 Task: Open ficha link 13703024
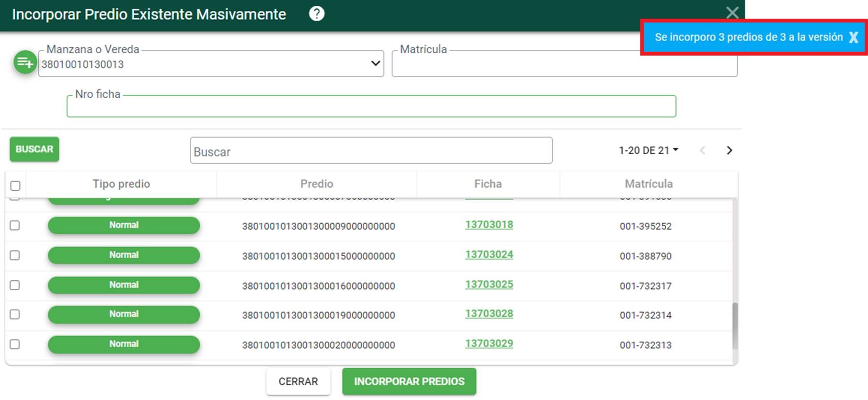click(489, 254)
